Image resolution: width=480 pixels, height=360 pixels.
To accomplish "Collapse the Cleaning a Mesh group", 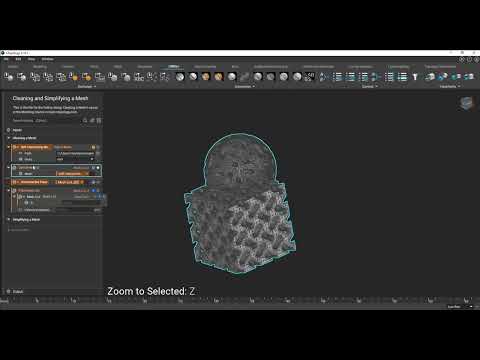I will 9,138.
